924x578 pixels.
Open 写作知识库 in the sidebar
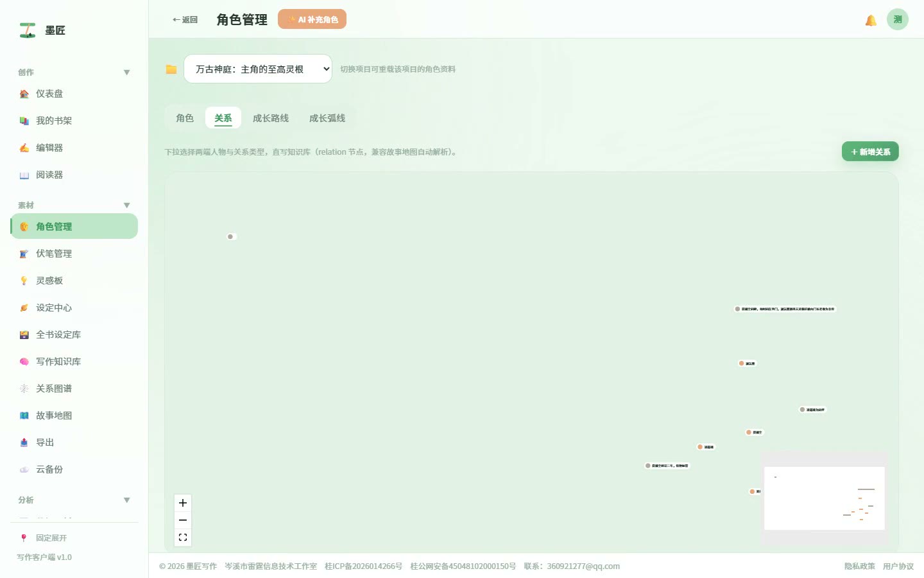point(74,362)
